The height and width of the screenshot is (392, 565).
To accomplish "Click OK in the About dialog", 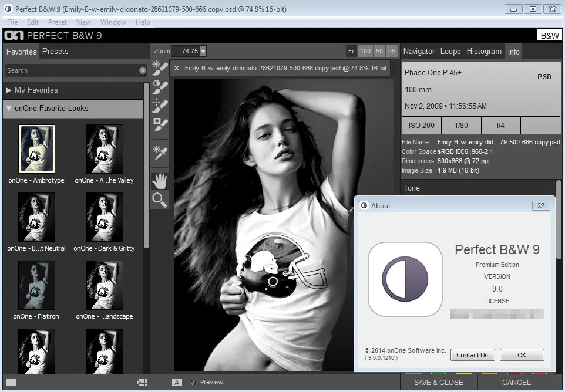I will point(522,355).
